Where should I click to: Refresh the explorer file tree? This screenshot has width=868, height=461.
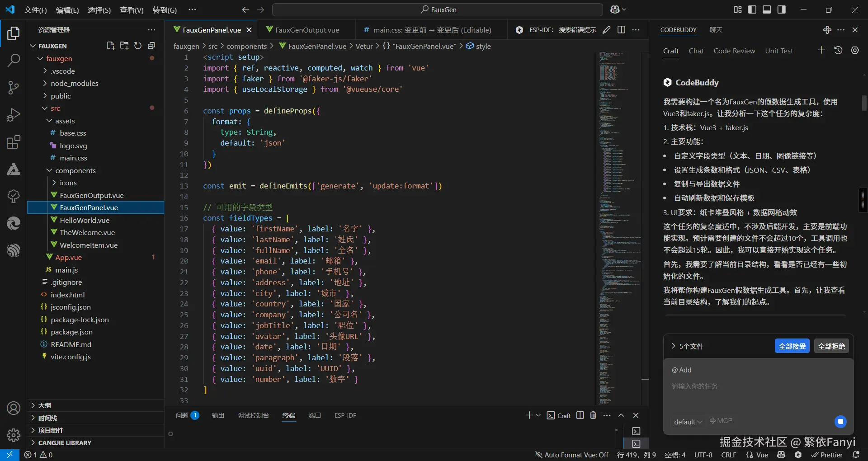click(138, 46)
